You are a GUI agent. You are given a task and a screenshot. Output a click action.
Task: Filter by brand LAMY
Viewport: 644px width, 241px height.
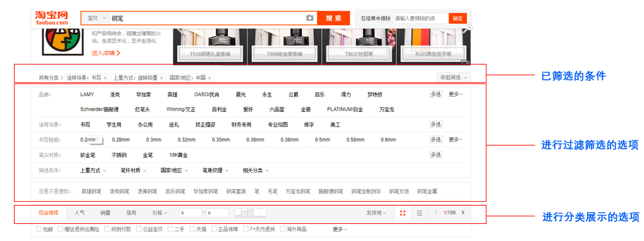87,94
